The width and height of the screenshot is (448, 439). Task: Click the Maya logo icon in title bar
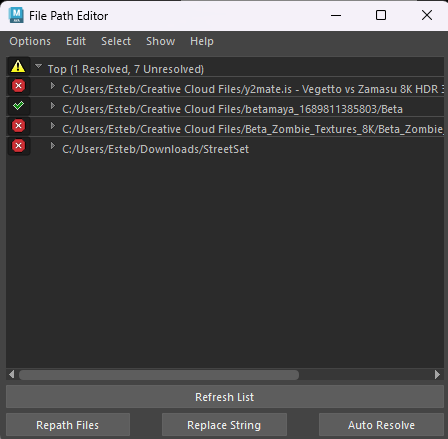(x=16, y=15)
